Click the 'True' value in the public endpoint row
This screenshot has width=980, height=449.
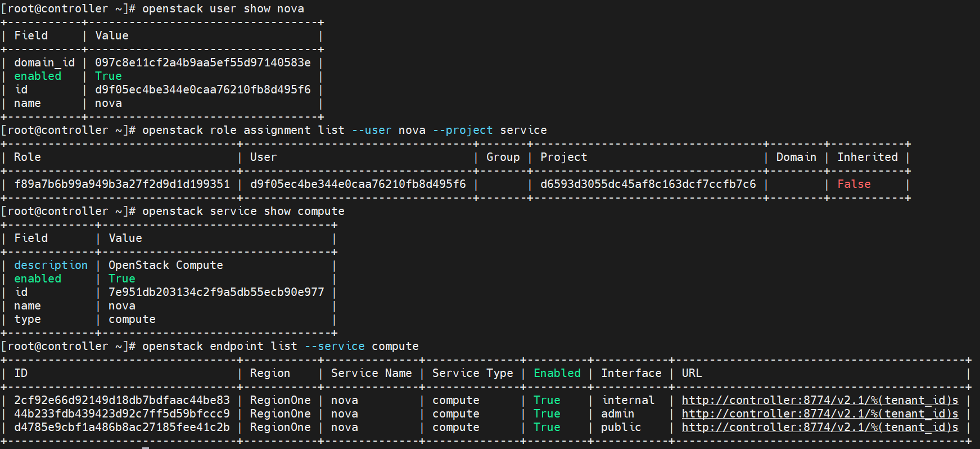547,427
